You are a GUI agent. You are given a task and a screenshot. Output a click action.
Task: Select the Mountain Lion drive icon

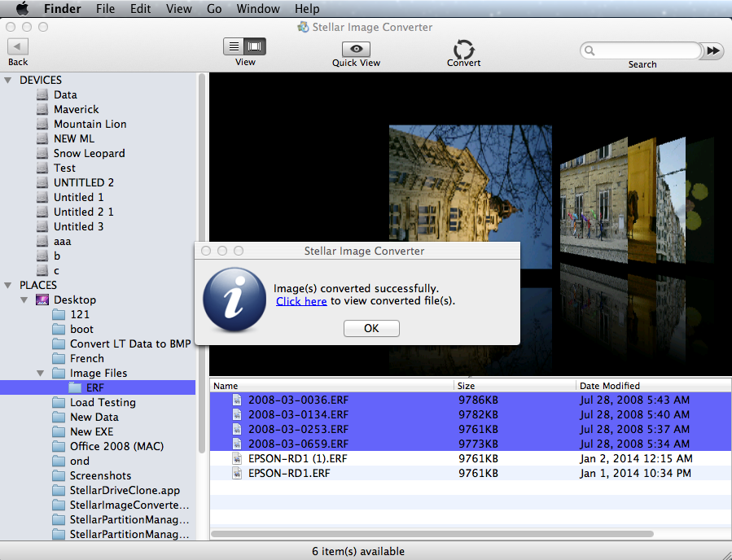tap(42, 125)
